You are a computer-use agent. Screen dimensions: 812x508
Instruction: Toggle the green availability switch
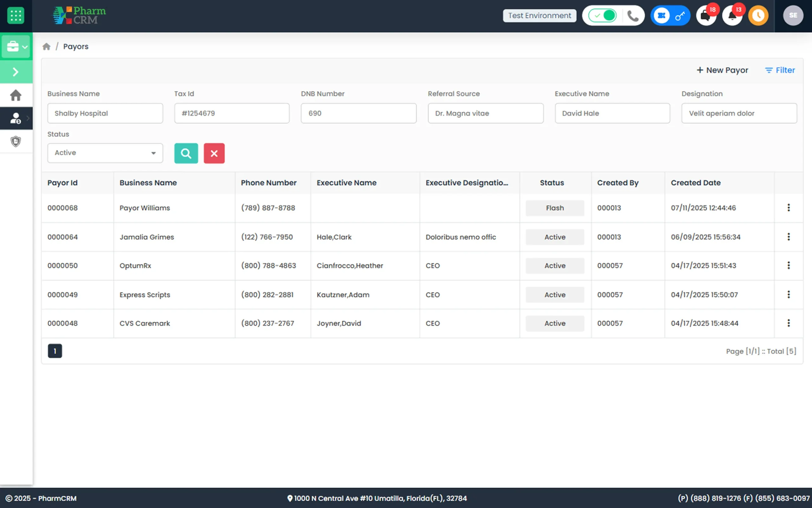pos(602,16)
